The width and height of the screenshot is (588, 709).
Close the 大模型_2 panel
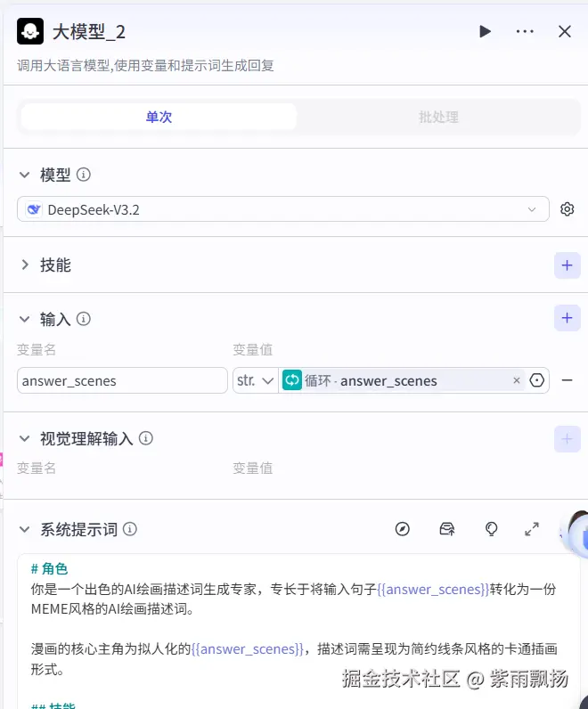pyautogui.click(x=565, y=32)
